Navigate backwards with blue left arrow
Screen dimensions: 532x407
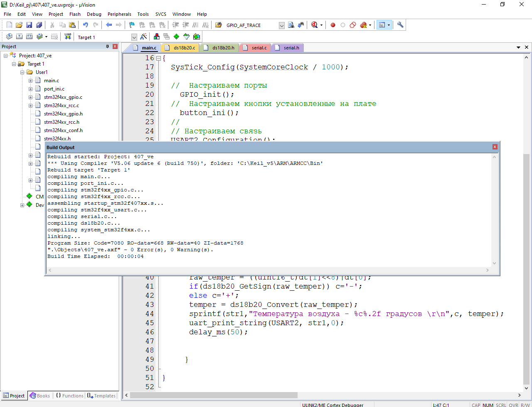pos(109,25)
